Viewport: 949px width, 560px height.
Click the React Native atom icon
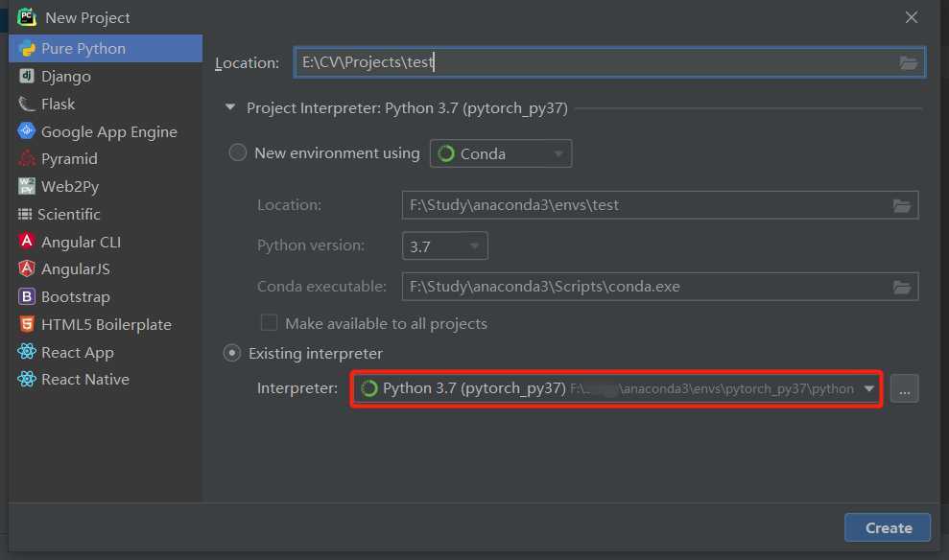(27, 379)
